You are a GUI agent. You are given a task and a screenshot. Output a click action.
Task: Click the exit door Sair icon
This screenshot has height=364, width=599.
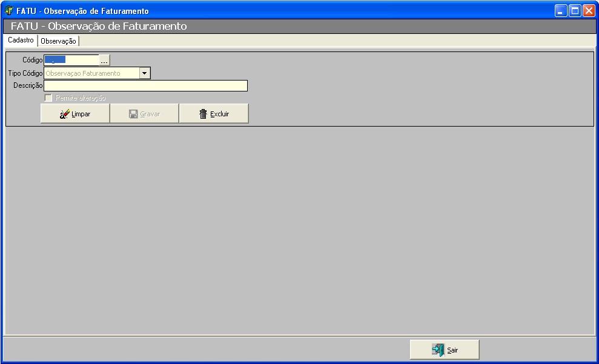pyautogui.click(x=438, y=350)
